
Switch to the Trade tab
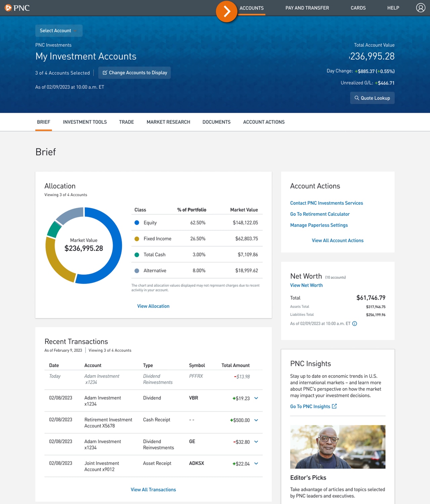point(126,122)
